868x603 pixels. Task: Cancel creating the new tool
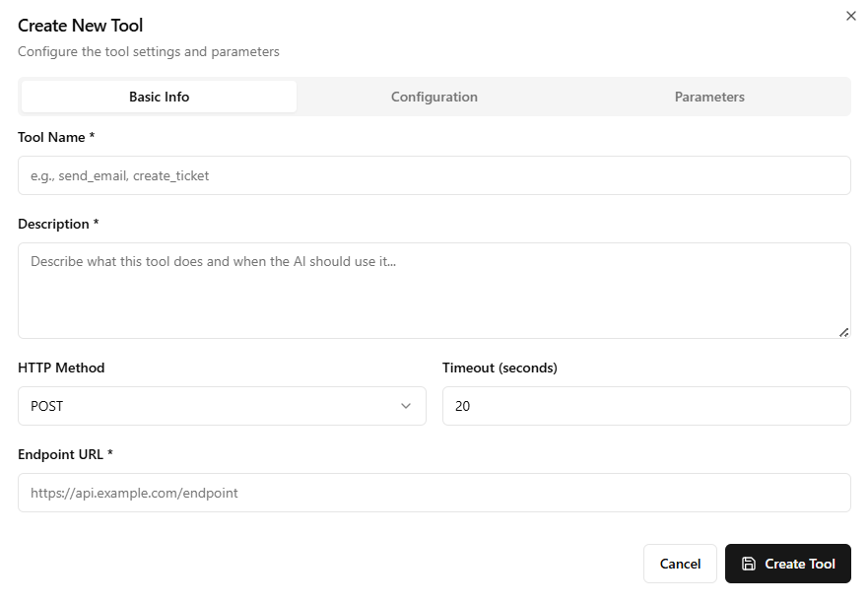(680, 564)
